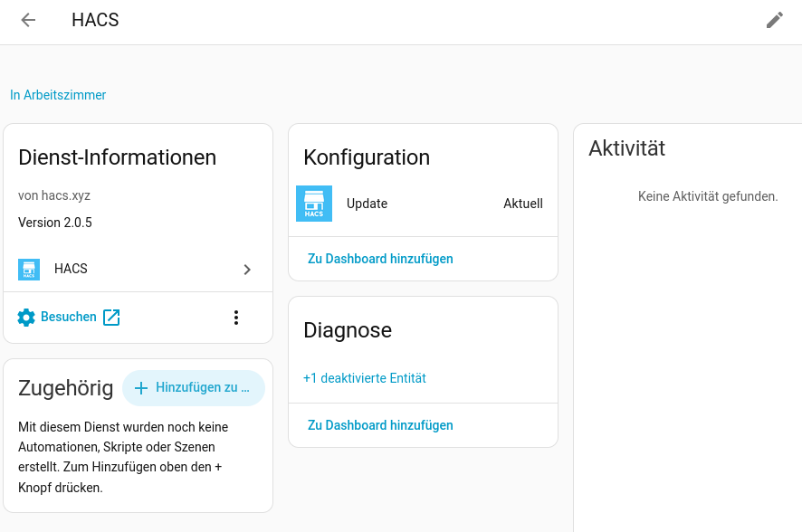This screenshot has width=802, height=532.
Task: Open Hinzufügen zu dropdown button
Action: 194,388
